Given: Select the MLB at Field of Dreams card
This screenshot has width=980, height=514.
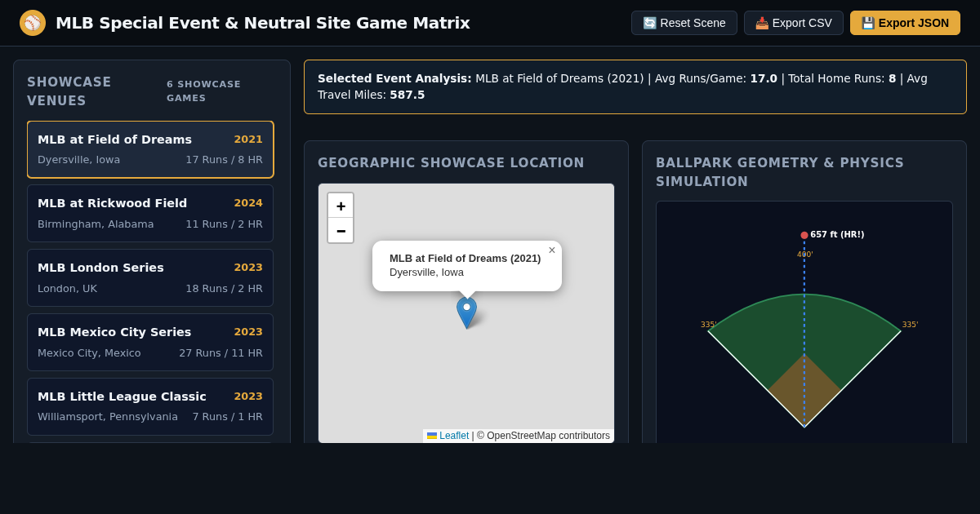Looking at the screenshot, I should click(x=150, y=149).
